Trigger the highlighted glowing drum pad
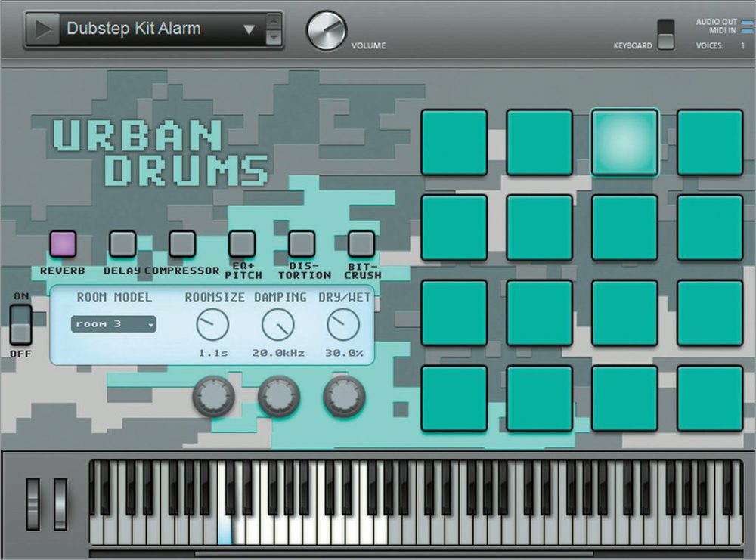The height and width of the screenshot is (560, 756). coord(625,143)
